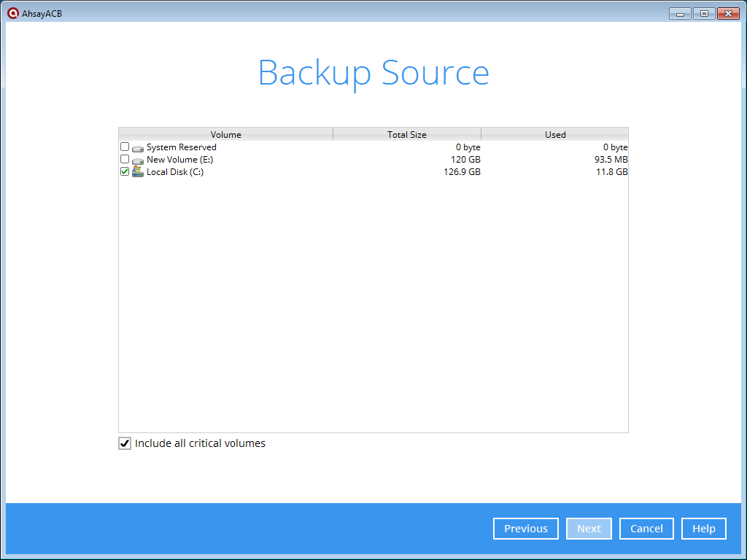Select the System Reserved row label
This screenshot has height=560, width=747.
pos(181,147)
